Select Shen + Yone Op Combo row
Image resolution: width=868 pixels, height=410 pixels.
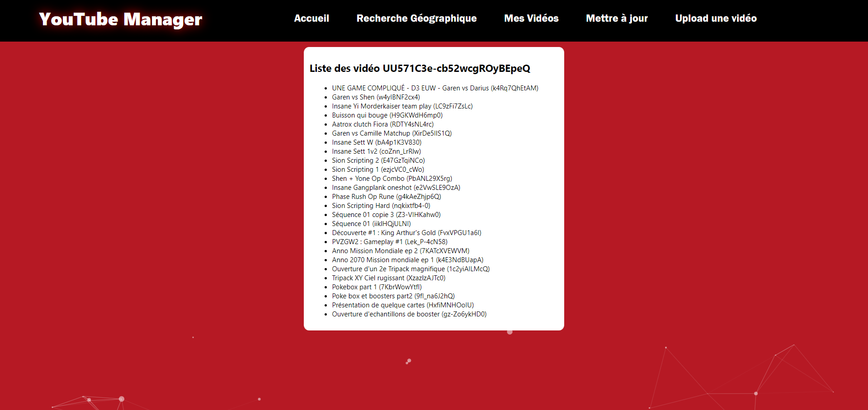click(392, 179)
